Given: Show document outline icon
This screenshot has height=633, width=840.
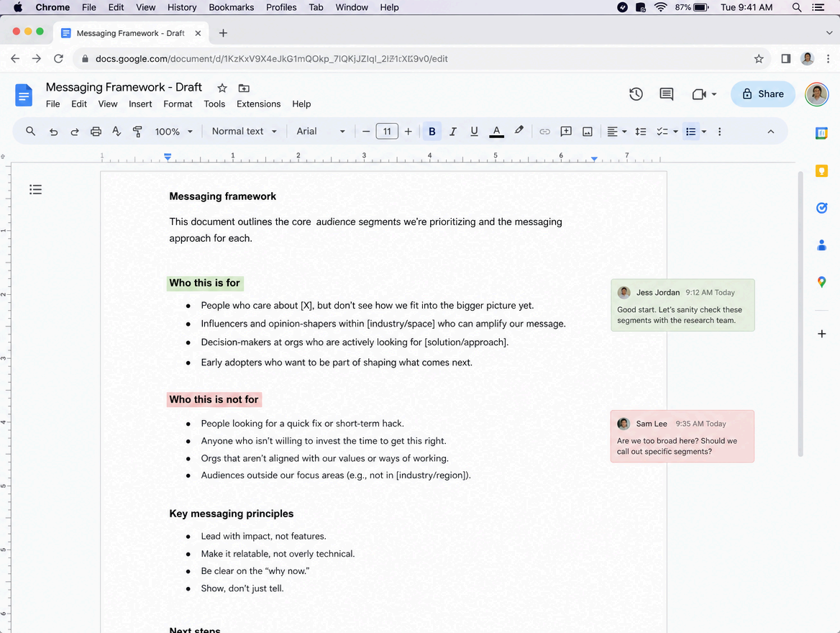Looking at the screenshot, I should (x=35, y=189).
